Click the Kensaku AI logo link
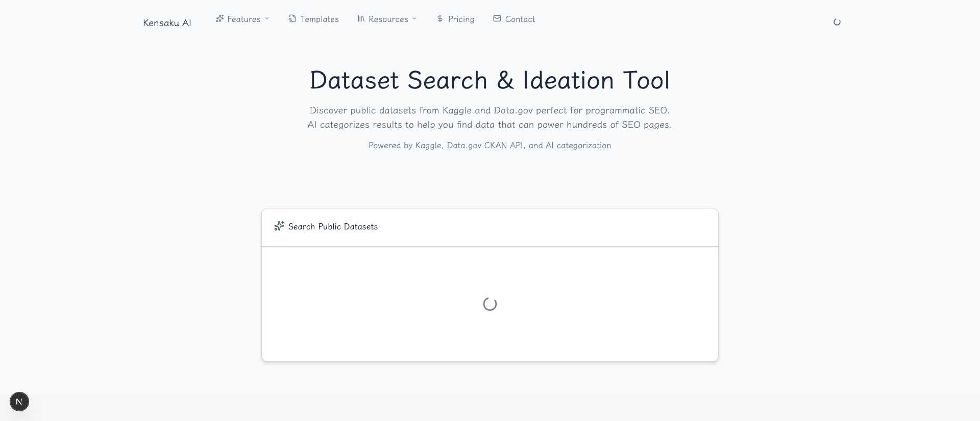 click(x=167, y=23)
